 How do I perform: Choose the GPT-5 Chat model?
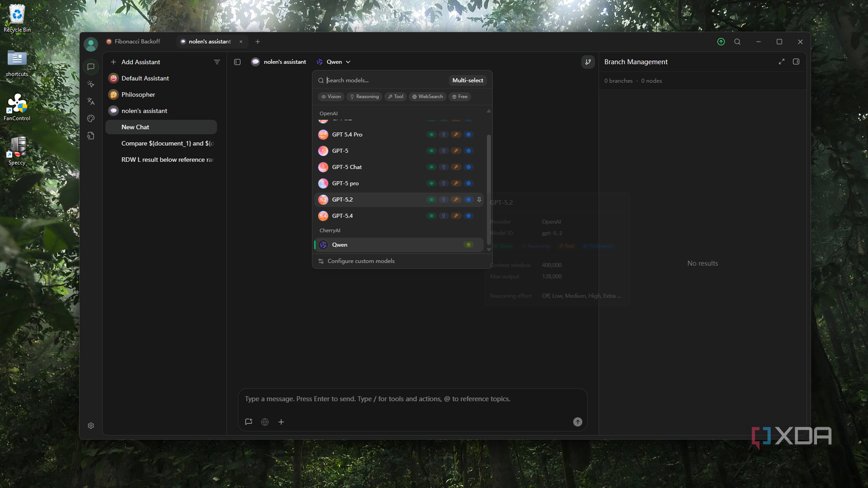(399, 167)
